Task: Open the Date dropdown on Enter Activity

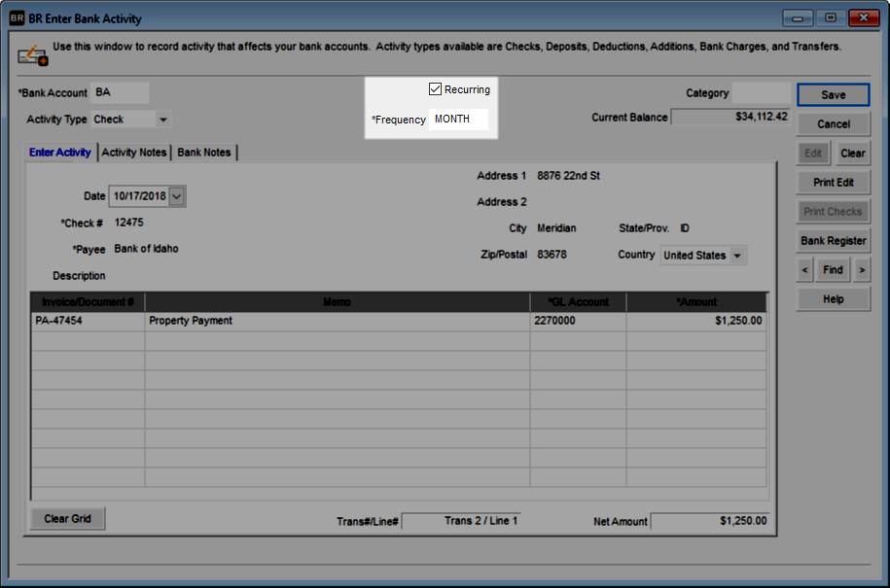Action: tap(175, 196)
